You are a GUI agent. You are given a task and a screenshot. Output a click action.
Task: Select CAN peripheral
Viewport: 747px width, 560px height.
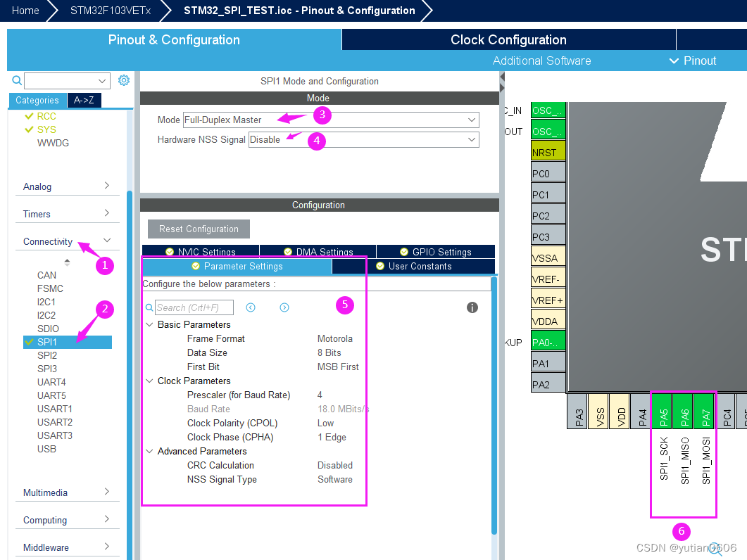tap(46, 275)
